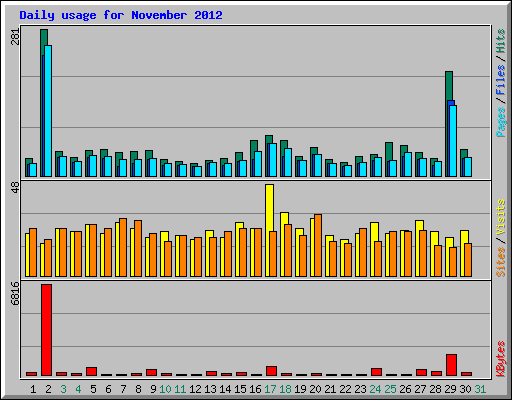Click the orange Sites bar for day 7
Image resolution: width=512 pixels, height=400 pixels.
(123, 247)
